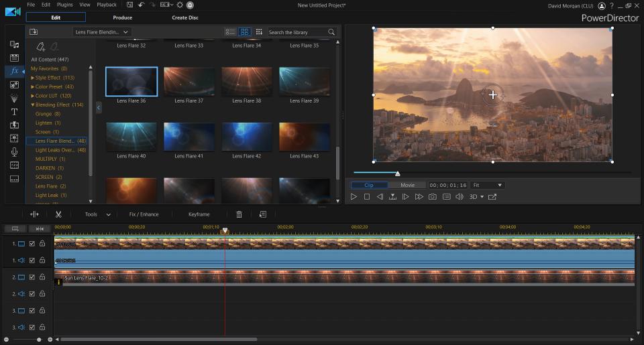Adjust preview volume speaker icon
The width and height of the screenshot is (644, 345).
(460, 197)
